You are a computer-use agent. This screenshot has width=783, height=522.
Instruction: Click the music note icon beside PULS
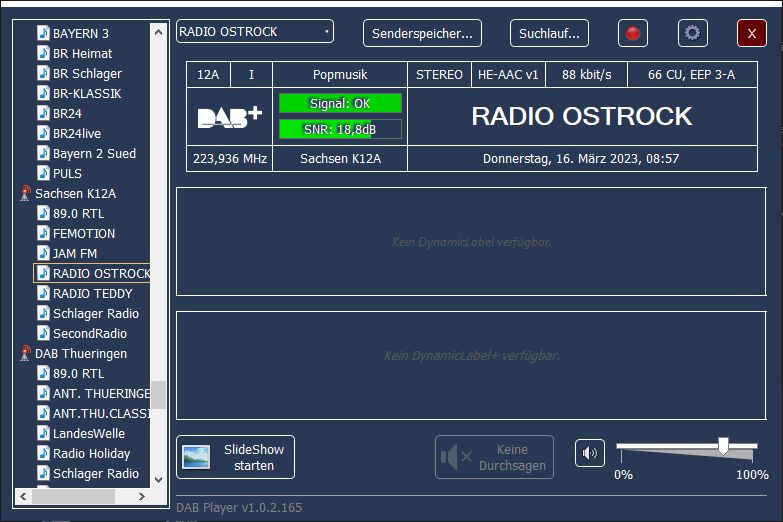pos(43,173)
